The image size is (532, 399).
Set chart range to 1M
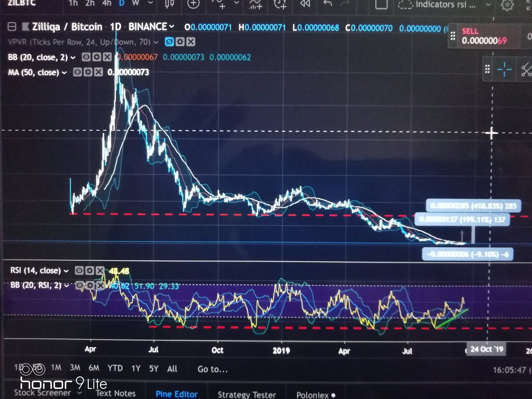click(x=56, y=368)
